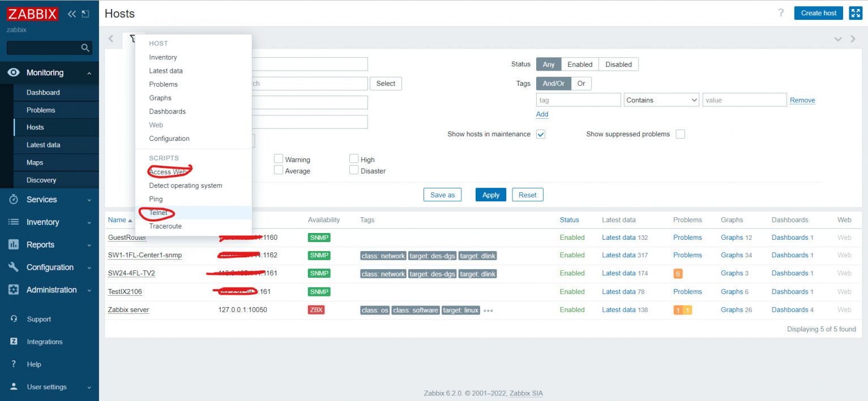This screenshot has height=401, width=868.
Task: Click the Save as button
Action: pyautogui.click(x=442, y=195)
